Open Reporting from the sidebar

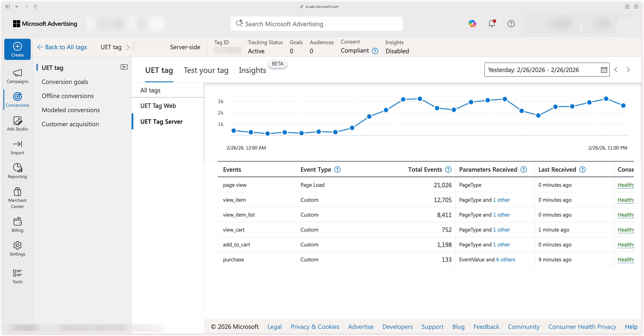(x=17, y=168)
